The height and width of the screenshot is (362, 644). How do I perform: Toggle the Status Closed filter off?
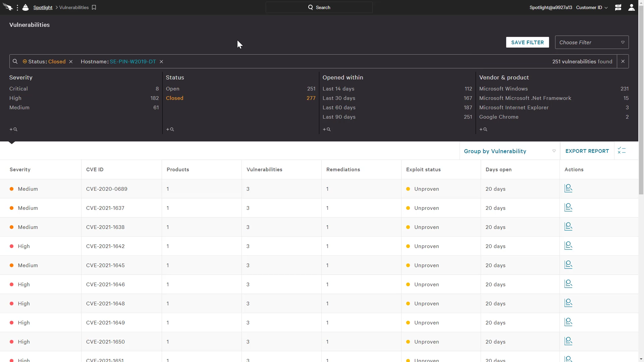[71, 61]
